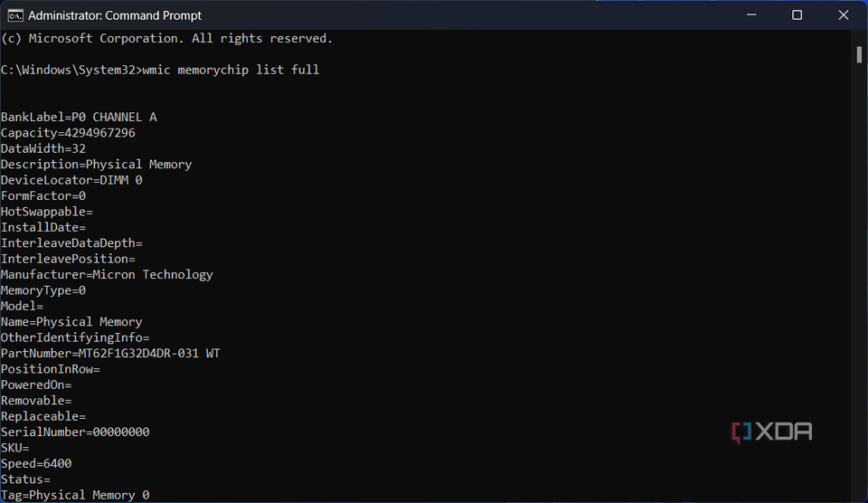Click the "Administrator: Command Prompt" title text

pos(115,15)
